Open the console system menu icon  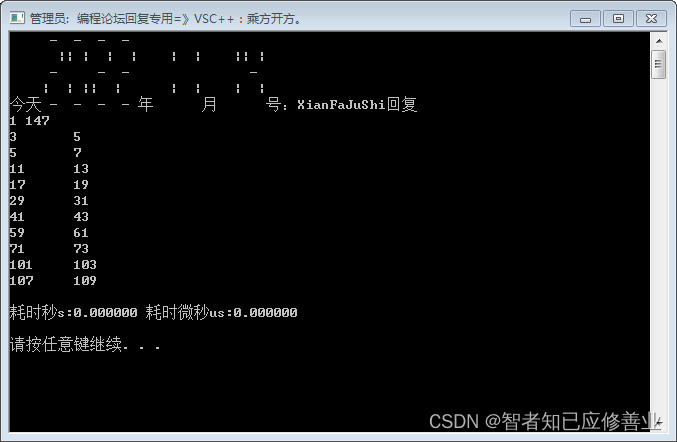17,18
